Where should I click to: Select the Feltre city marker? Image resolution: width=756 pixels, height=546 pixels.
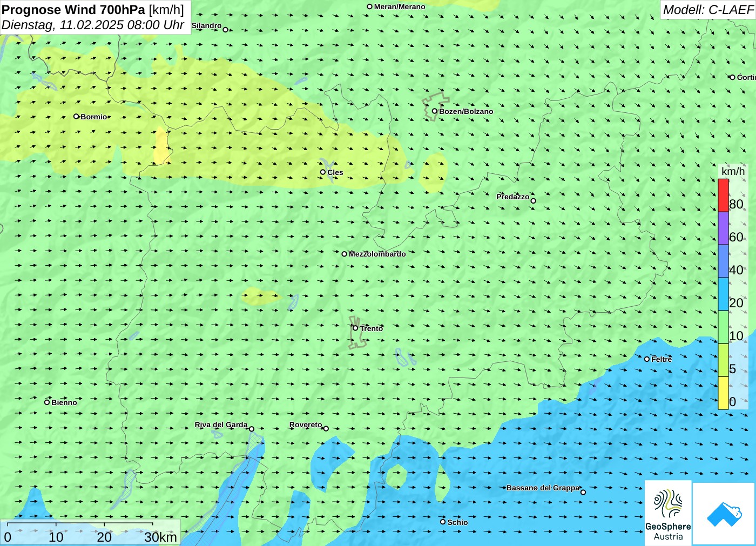[x=647, y=359]
